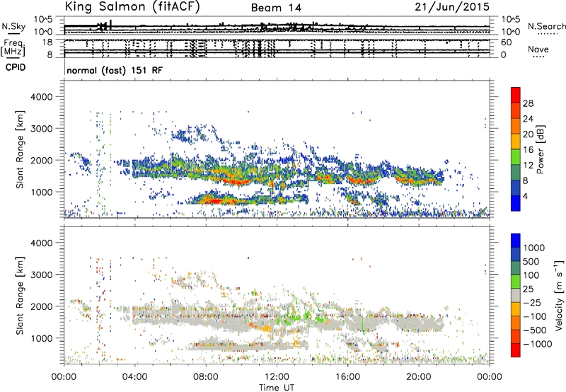Screen dimensions: 566x392
Task: Click the Slant Range label of the power panel
Action: 20,149
